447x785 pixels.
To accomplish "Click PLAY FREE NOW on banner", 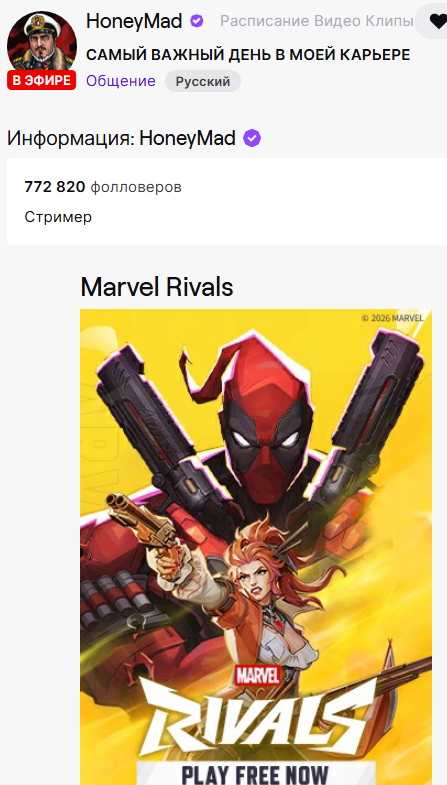I will tap(256, 773).
